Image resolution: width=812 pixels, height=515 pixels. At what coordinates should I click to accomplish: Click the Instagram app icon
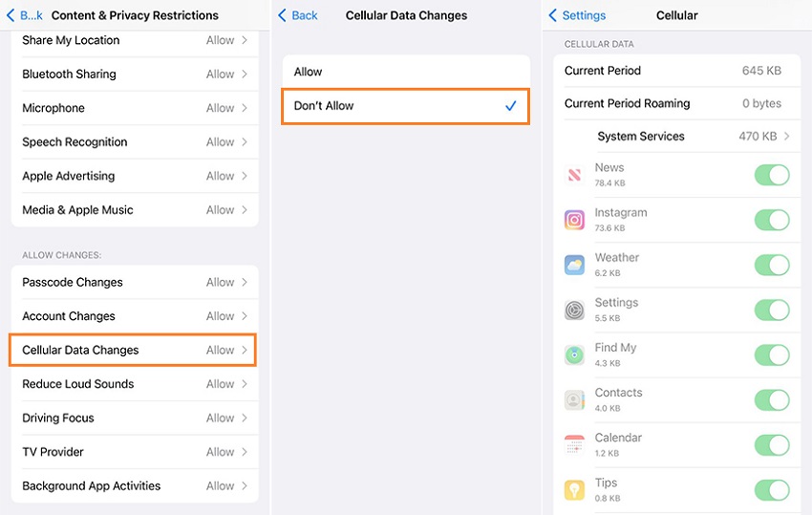click(574, 220)
